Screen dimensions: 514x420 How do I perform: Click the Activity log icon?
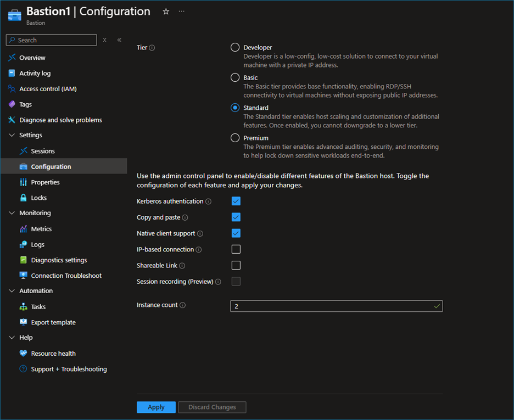(x=12, y=73)
